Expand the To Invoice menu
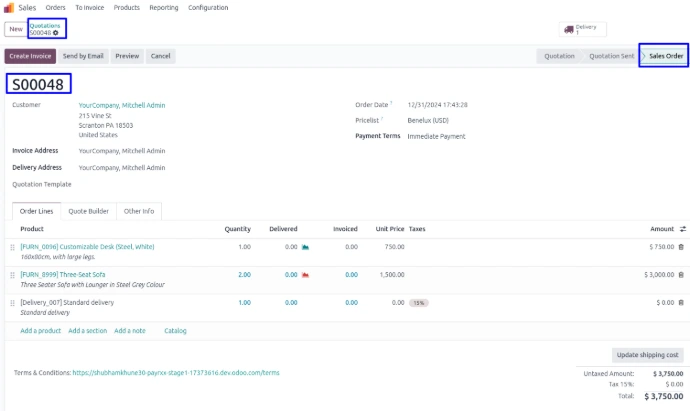The height and width of the screenshot is (411, 690). point(89,7)
